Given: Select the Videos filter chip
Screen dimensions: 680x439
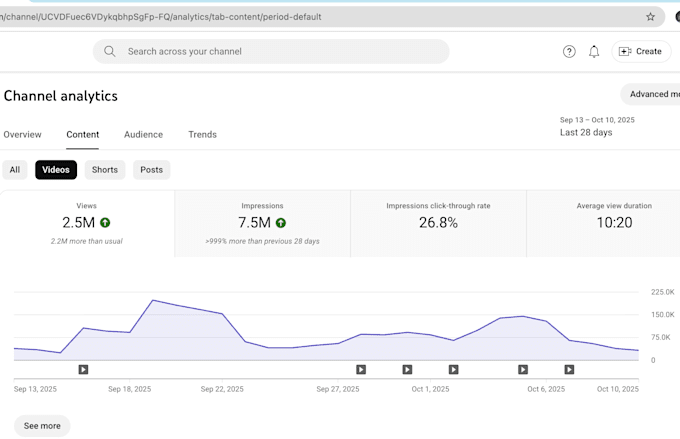Looking at the screenshot, I should pos(56,170).
